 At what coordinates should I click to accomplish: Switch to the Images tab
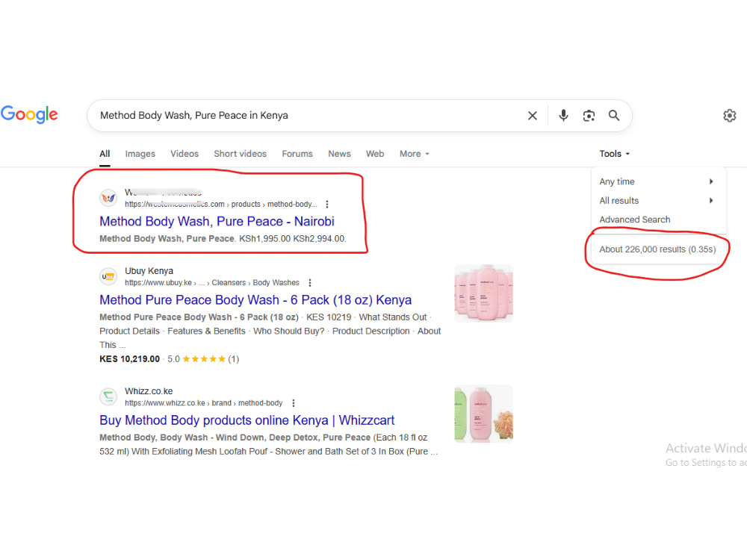(x=140, y=154)
